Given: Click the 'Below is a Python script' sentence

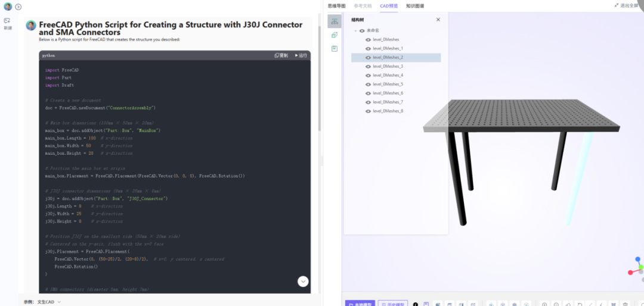Looking at the screenshot, I should 109,40.
